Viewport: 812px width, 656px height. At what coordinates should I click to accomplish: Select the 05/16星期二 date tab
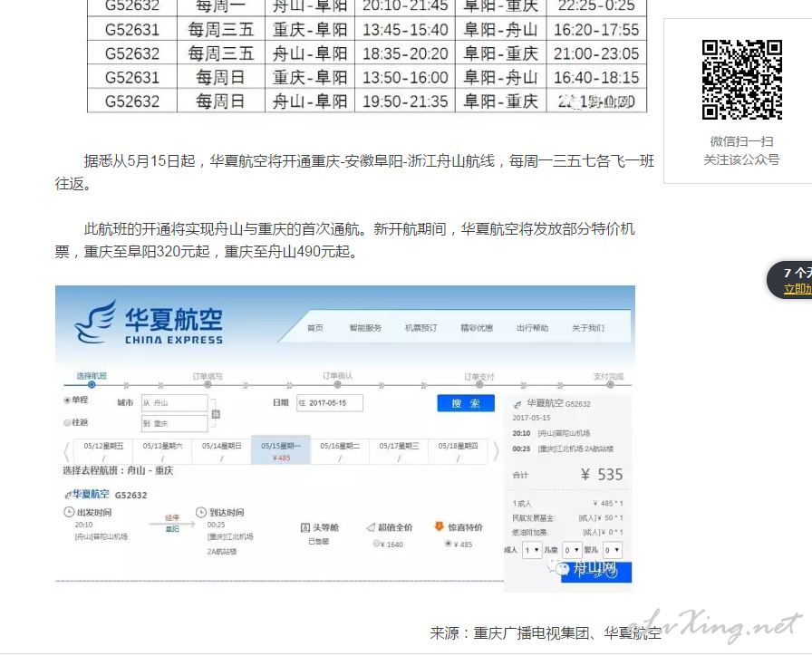pyautogui.click(x=340, y=451)
